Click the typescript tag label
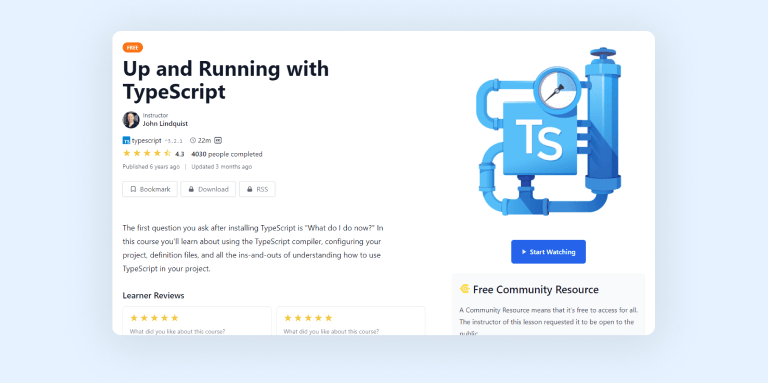The image size is (768, 383). [x=146, y=141]
